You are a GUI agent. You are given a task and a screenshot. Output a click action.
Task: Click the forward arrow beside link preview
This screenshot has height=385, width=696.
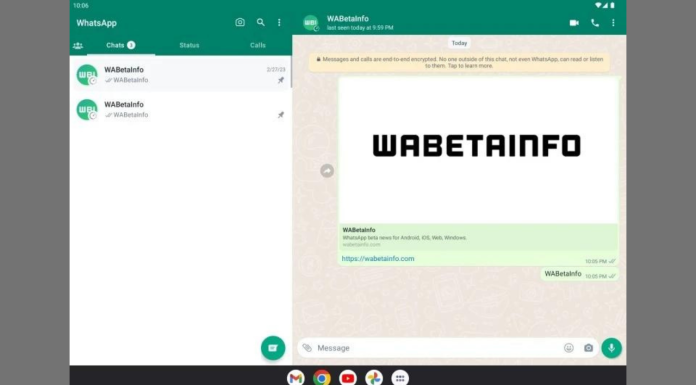pyautogui.click(x=327, y=171)
